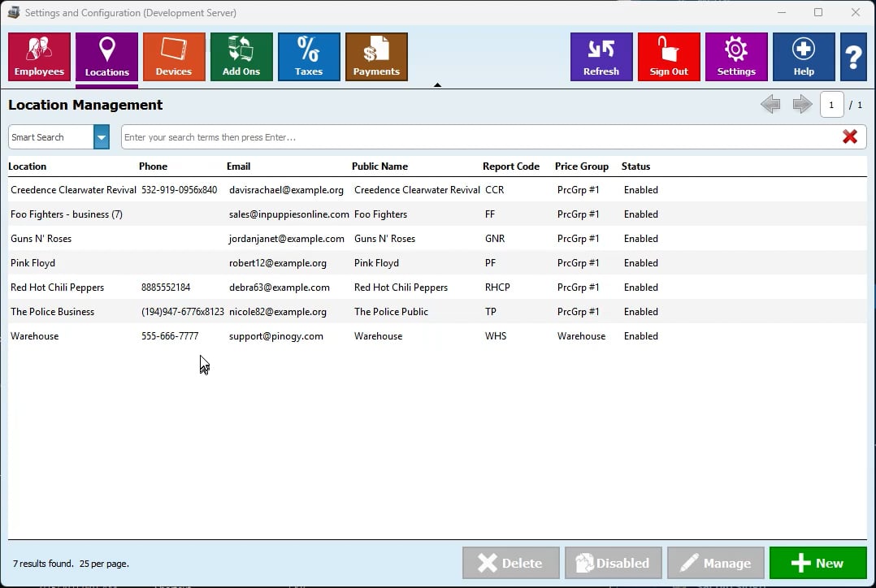Click email debra63@example.com
This screenshot has width=876, height=588.
pos(280,288)
